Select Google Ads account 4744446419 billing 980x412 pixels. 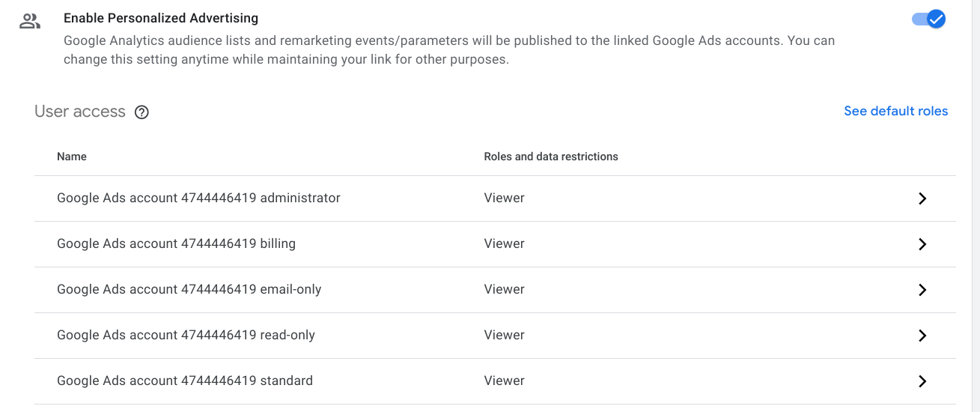(176, 243)
